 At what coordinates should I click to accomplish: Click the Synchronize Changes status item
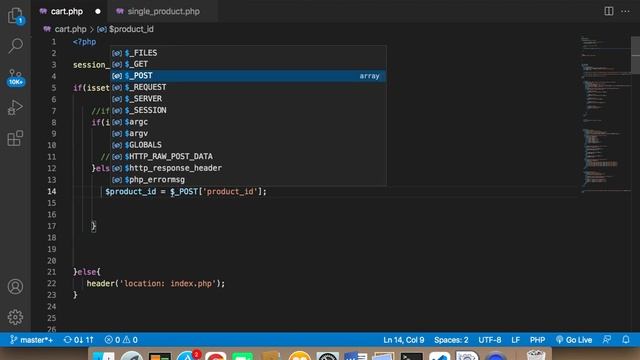(79, 340)
